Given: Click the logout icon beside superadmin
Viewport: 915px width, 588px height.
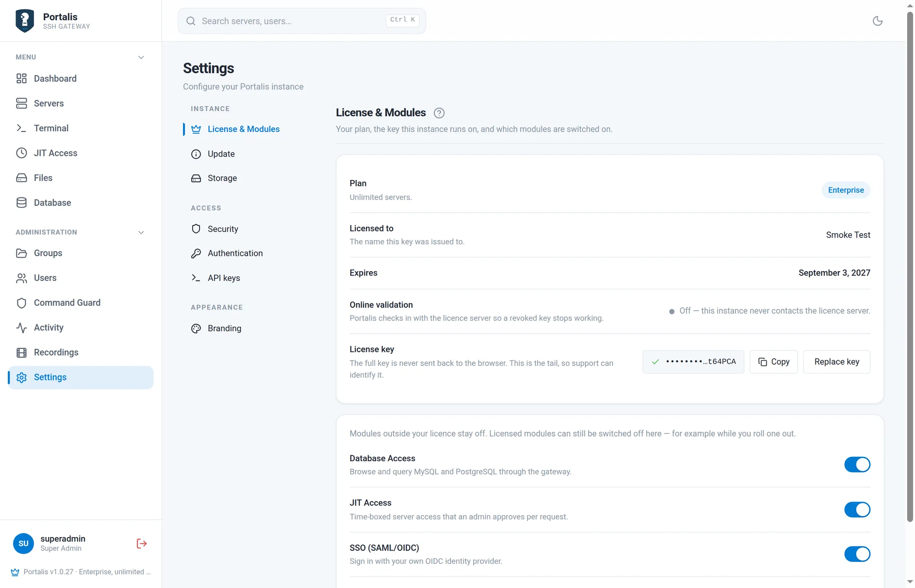Looking at the screenshot, I should click(x=142, y=544).
